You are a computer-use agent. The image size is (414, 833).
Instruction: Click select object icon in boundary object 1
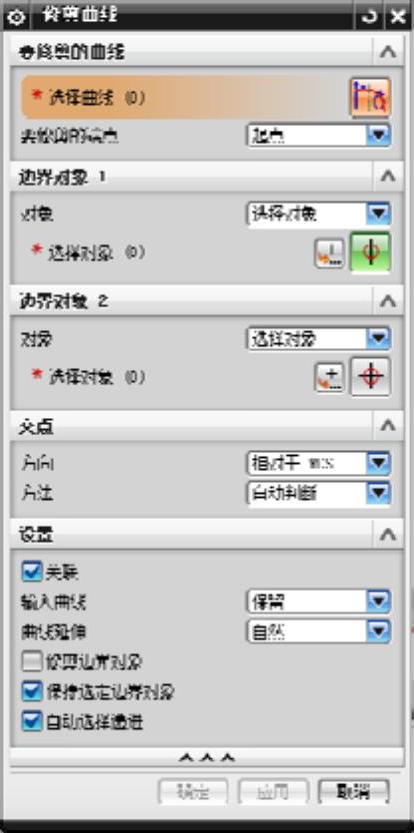(370, 252)
